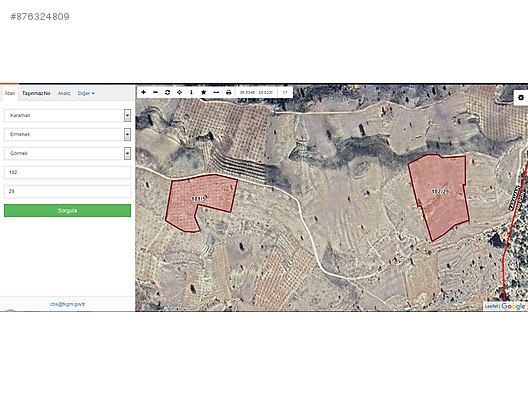This screenshot has width=528, height=396.
Task: Refresh the map with circular arrows icon
Action: (167, 92)
